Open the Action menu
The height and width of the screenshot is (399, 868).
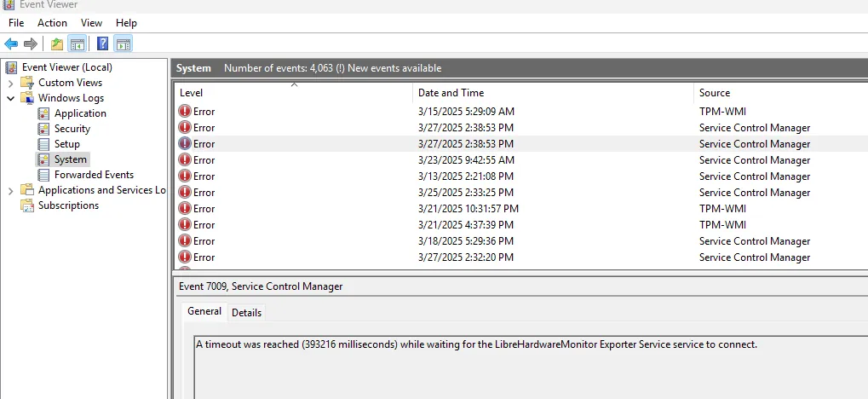52,23
